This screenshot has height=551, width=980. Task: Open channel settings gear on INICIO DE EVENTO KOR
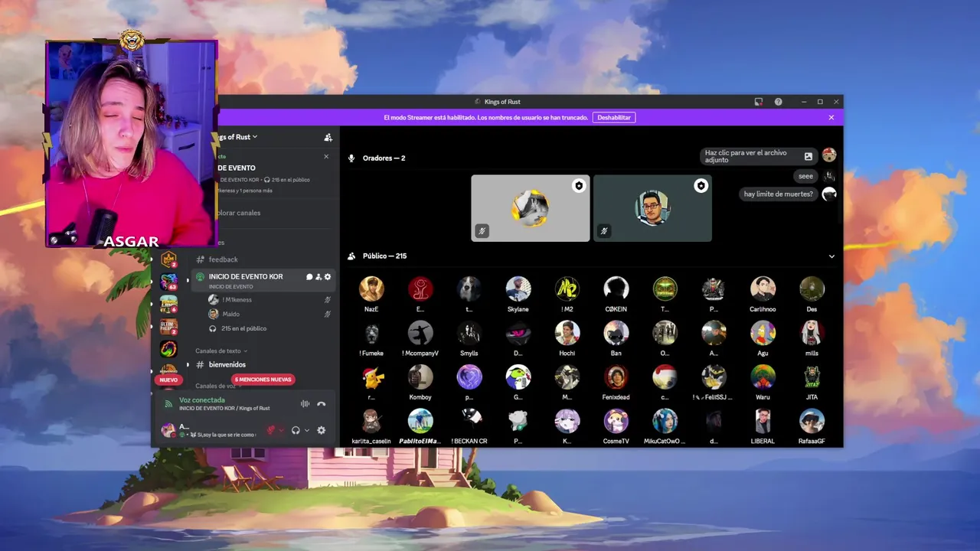(328, 277)
